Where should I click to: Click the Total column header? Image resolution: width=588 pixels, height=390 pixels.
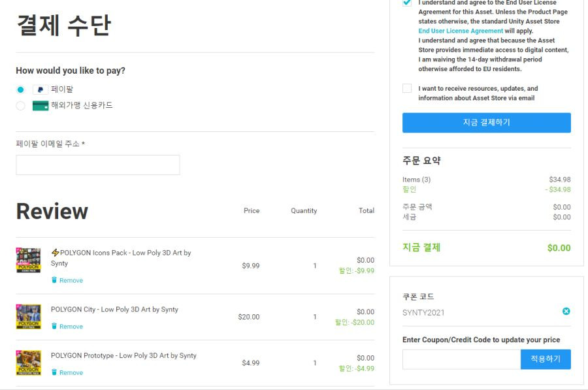pos(367,211)
